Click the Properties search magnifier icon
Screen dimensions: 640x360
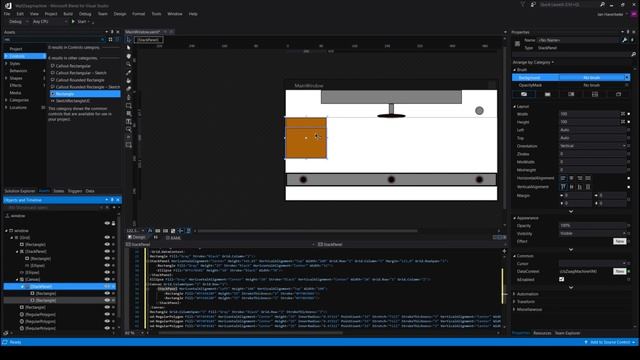(x=633, y=54)
